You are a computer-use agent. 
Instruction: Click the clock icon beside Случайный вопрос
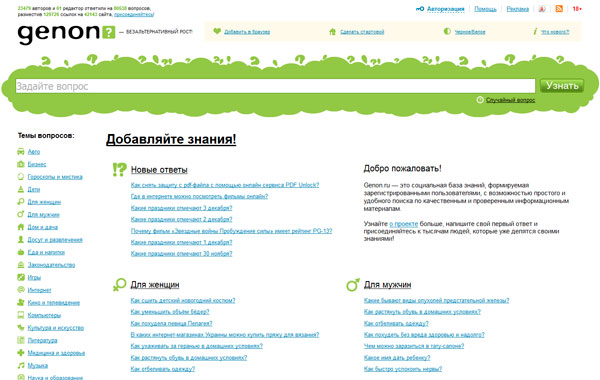480,100
